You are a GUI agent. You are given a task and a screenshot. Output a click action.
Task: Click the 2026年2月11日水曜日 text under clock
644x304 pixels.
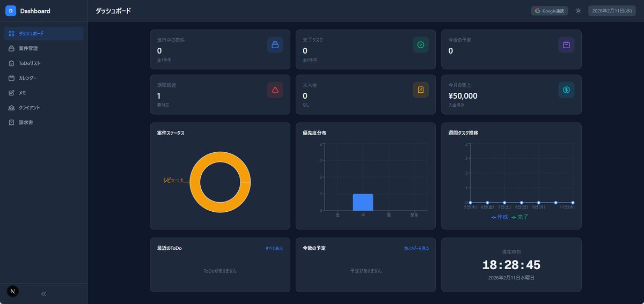(511, 278)
